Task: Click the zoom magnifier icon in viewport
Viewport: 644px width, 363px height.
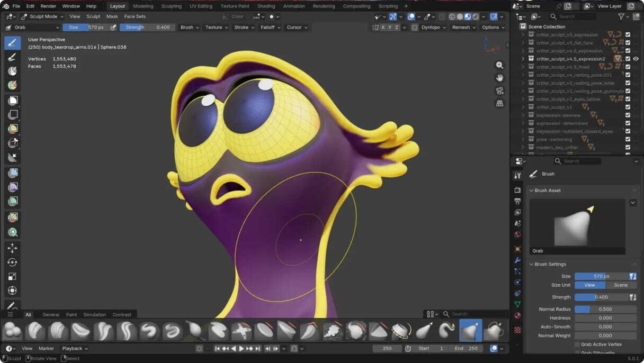Action: [x=499, y=65]
